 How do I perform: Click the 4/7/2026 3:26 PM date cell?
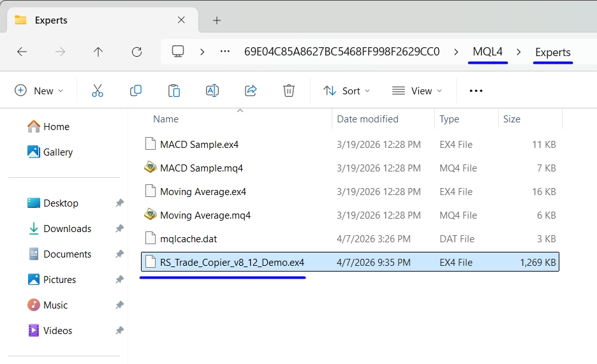click(x=374, y=239)
